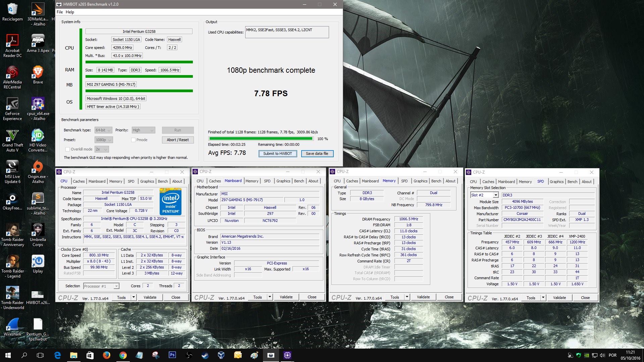
Task: Click Validate in Mainboard CPU-Z window
Action: pos(286,297)
